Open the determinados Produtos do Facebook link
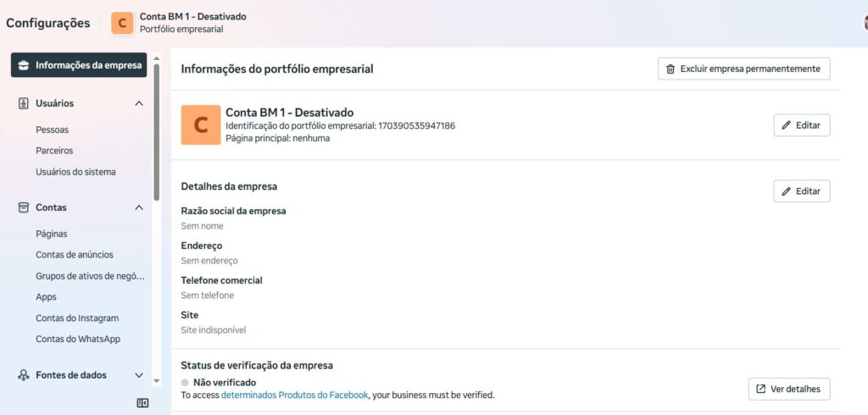Viewport: 868px width, 415px height. [294, 395]
